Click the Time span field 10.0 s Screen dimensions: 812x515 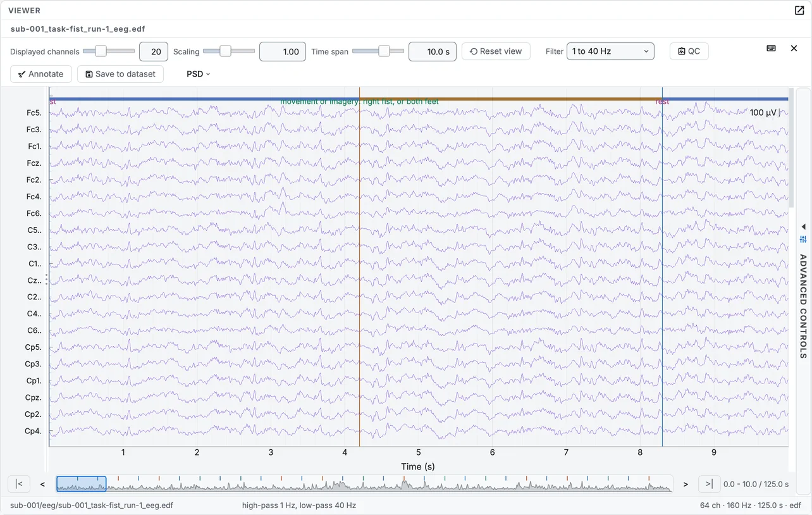point(433,51)
